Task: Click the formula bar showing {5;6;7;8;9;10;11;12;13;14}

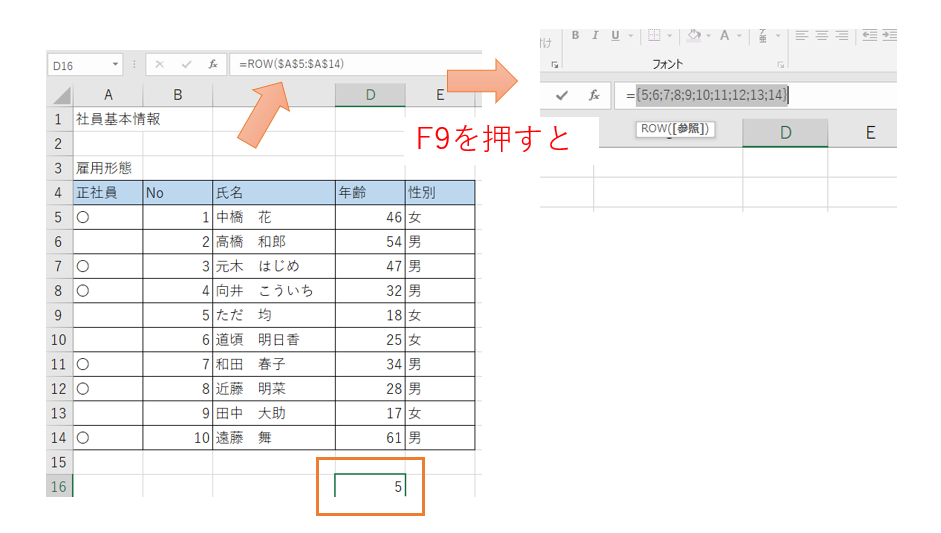Action: 756,95
